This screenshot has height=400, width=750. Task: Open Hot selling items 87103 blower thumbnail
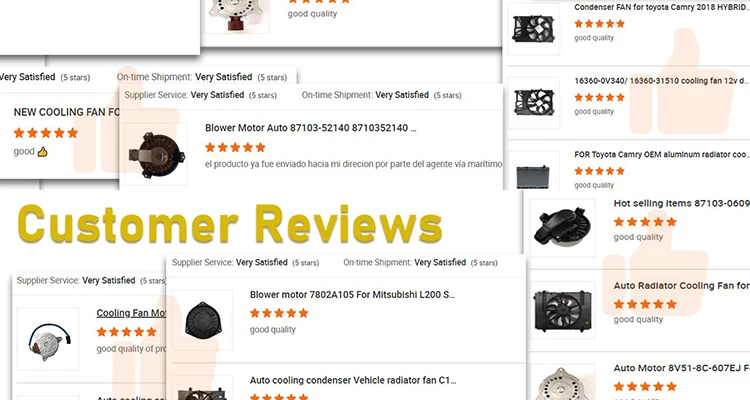[x=562, y=227]
